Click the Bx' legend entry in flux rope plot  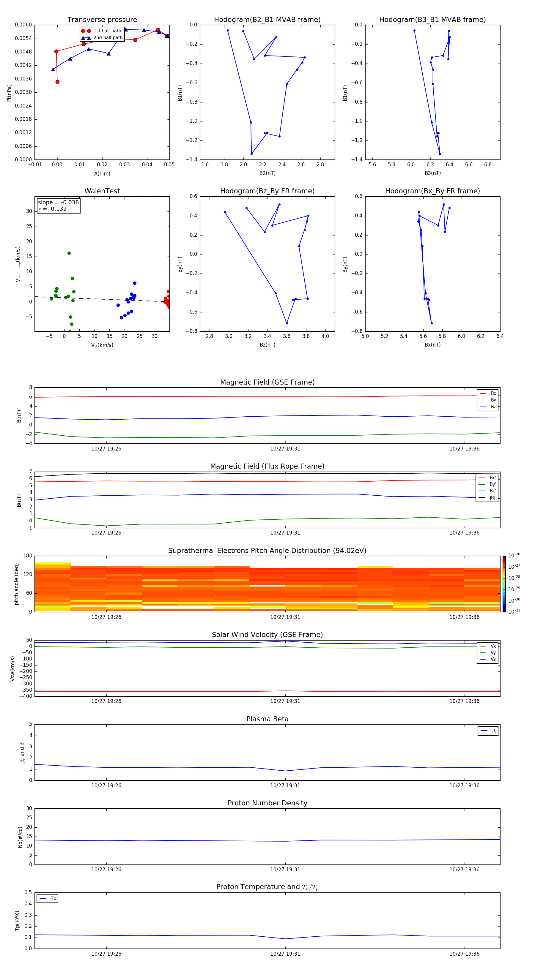point(487,478)
